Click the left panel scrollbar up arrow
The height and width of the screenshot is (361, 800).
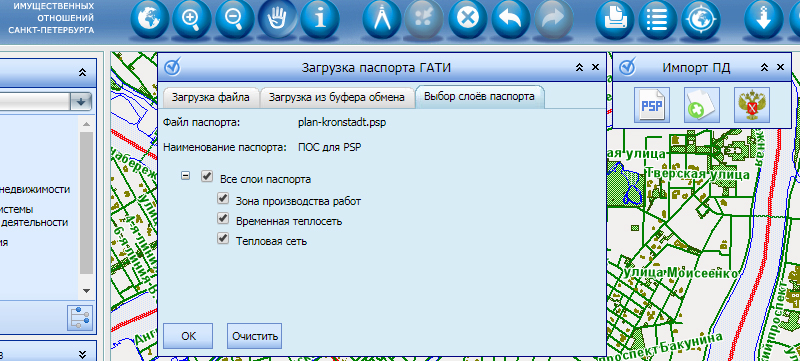point(86,124)
